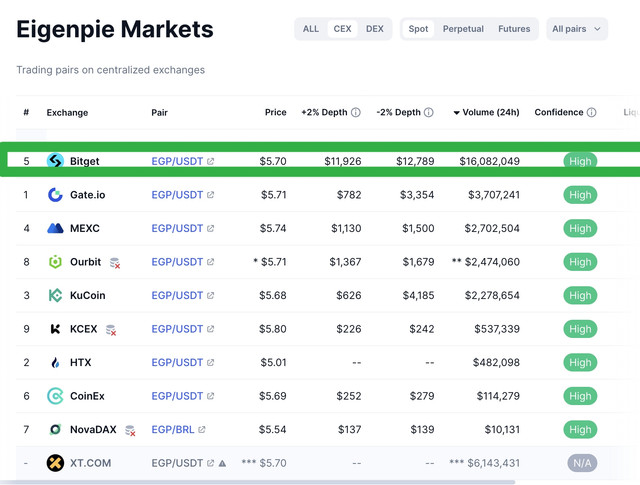Click the MEXC exchange logo
This screenshot has width=640, height=485.
(55, 228)
